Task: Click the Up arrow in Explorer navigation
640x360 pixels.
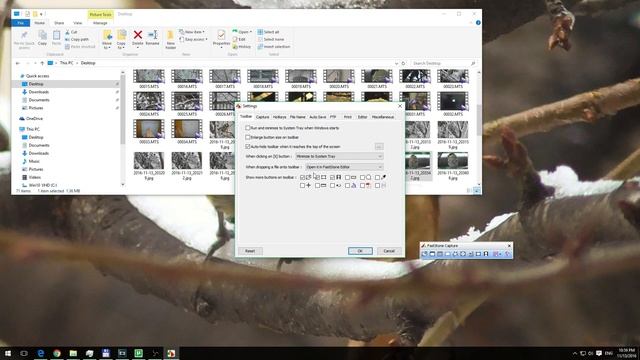Action: pyautogui.click(x=42, y=63)
